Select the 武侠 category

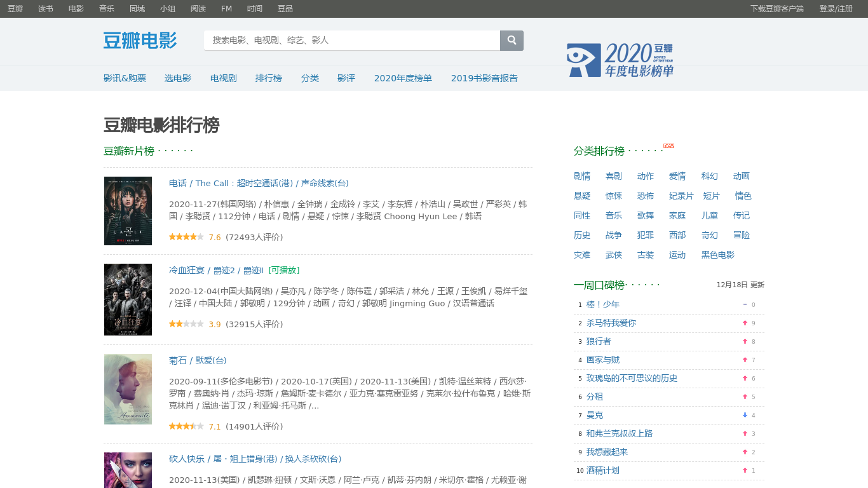coord(614,255)
